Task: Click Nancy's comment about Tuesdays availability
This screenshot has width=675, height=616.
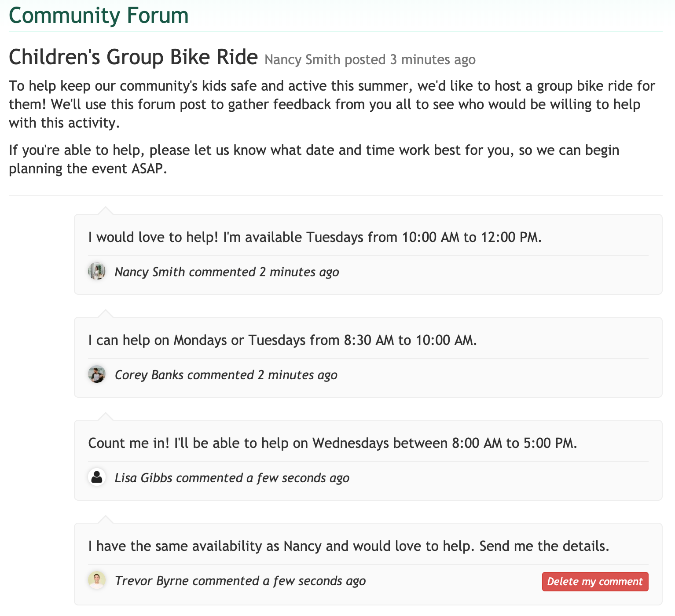Action: point(315,237)
